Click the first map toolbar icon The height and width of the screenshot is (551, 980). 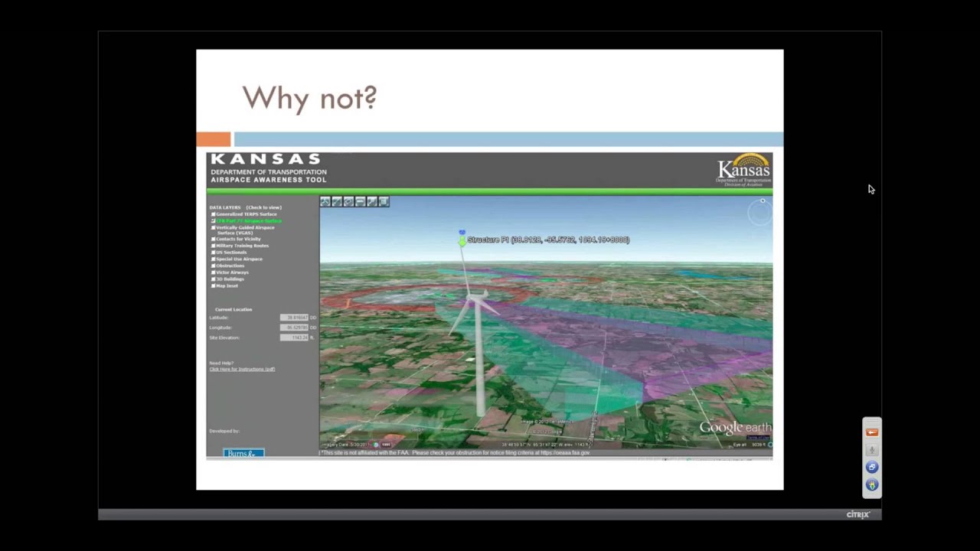click(x=325, y=201)
